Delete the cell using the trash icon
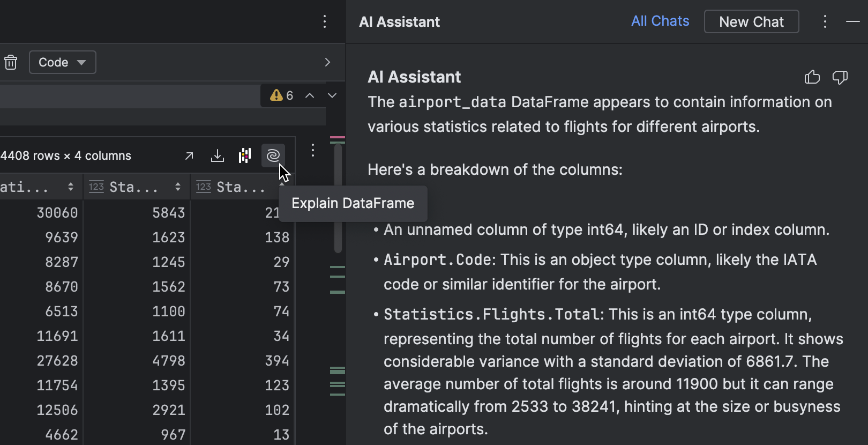Screen dimensions: 868x445 coord(11,62)
